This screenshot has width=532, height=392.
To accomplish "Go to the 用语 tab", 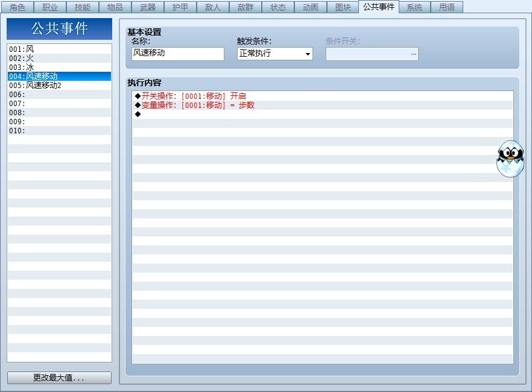I will 447,7.
